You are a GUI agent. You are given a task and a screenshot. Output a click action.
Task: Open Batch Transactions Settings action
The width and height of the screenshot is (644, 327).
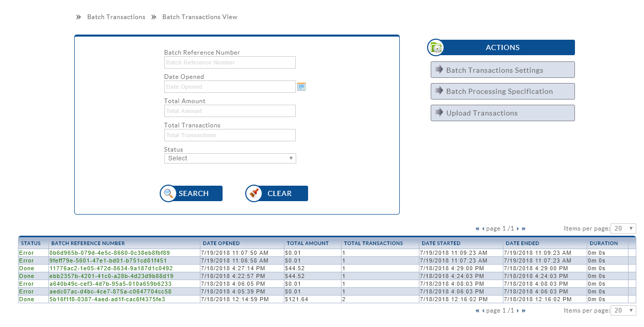click(x=502, y=70)
